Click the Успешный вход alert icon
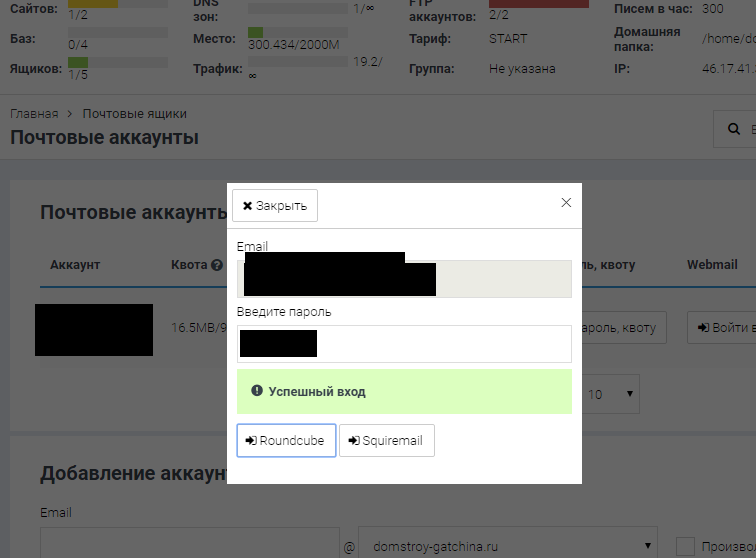This screenshot has height=558, width=756. coord(257,391)
